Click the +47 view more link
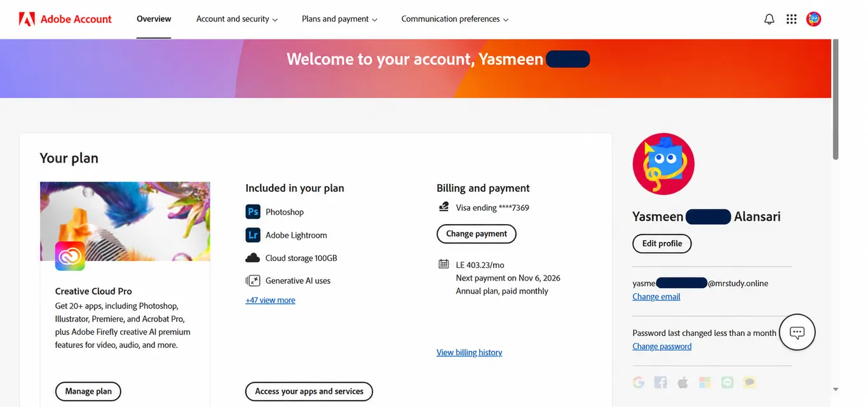The image size is (868, 407). point(270,300)
